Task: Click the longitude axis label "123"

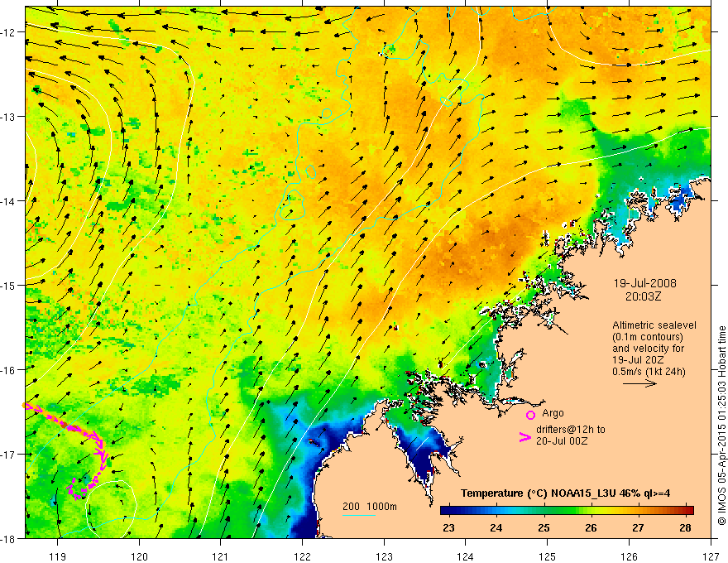Action: (384, 556)
